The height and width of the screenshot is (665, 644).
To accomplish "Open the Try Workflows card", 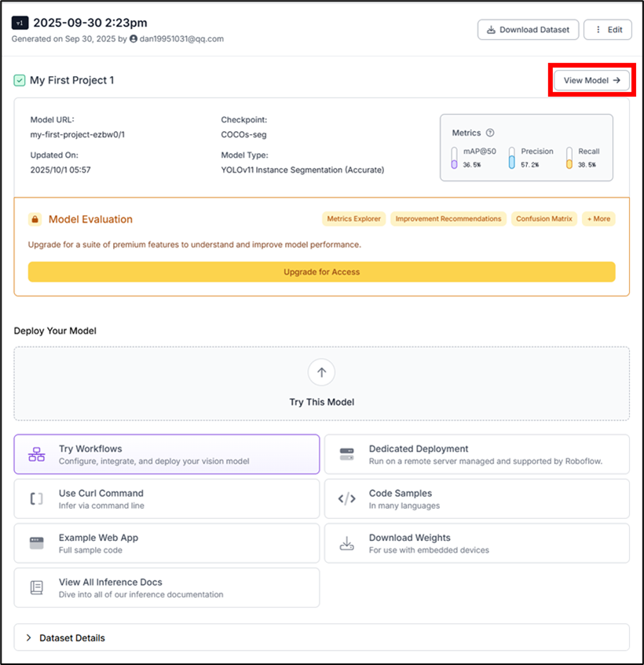I will (166, 455).
